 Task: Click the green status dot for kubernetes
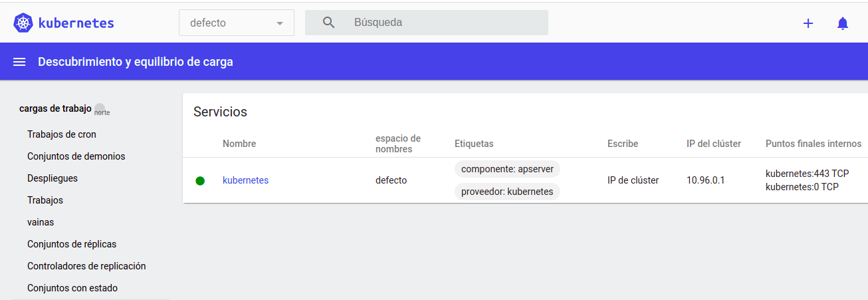(200, 180)
